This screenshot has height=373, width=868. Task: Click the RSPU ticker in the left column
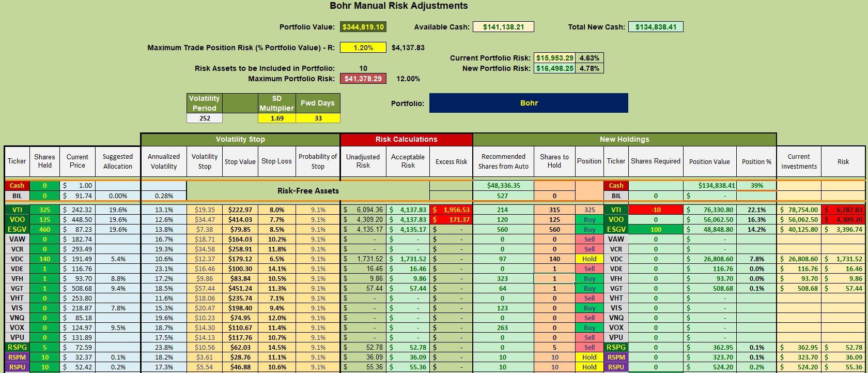[x=17, y=367]
